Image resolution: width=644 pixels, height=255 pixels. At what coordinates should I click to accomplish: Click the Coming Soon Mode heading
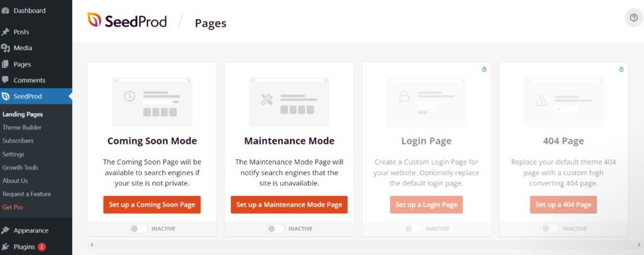coord(152,141)
